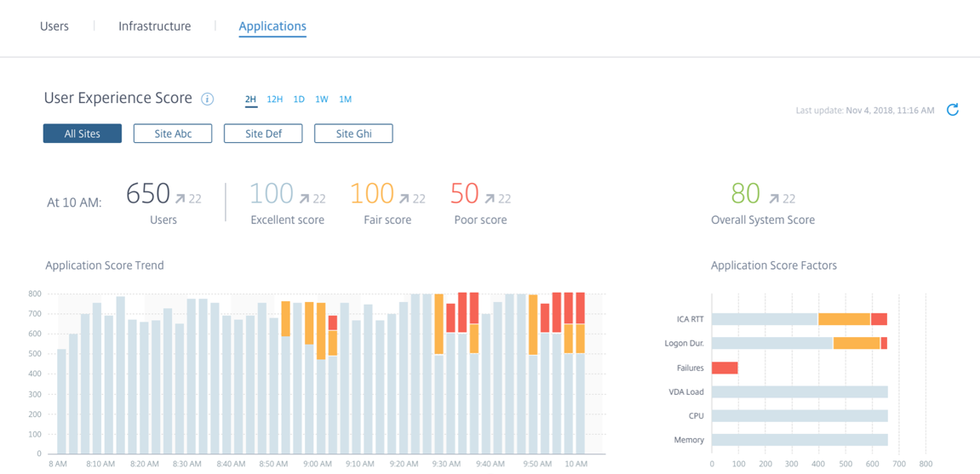Filter by Site Def
The width and height of the screenshot is (980, 474).
click(x=263, y=134)
